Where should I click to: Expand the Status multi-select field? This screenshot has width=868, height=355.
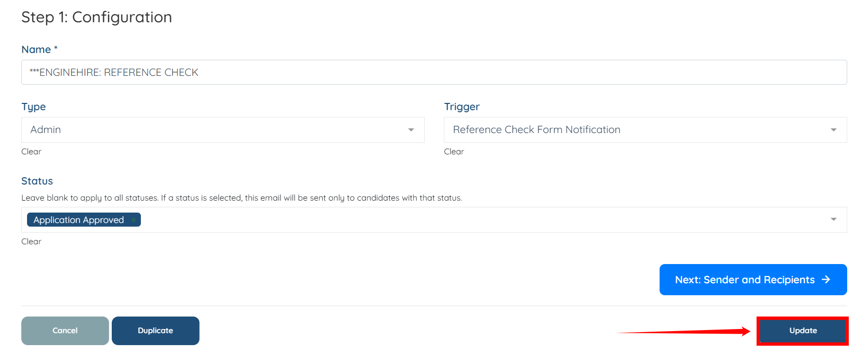(468, 220)
